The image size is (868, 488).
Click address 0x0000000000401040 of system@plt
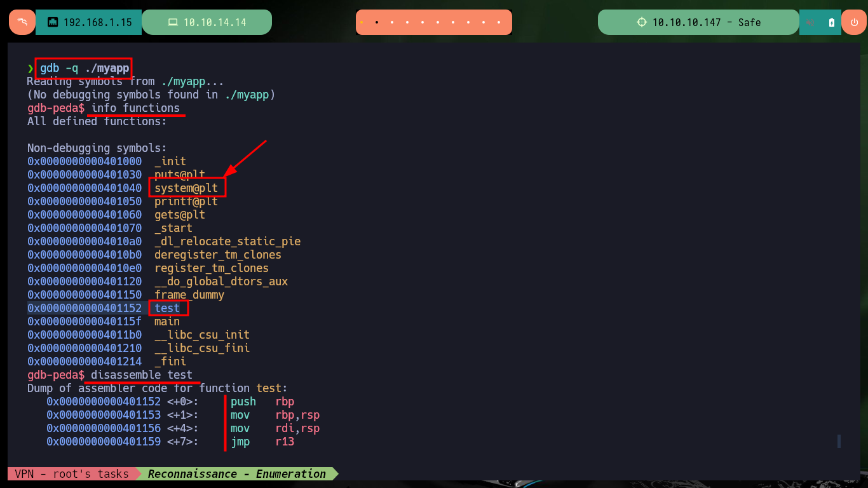pyautogui.click(x=85, y=188)
